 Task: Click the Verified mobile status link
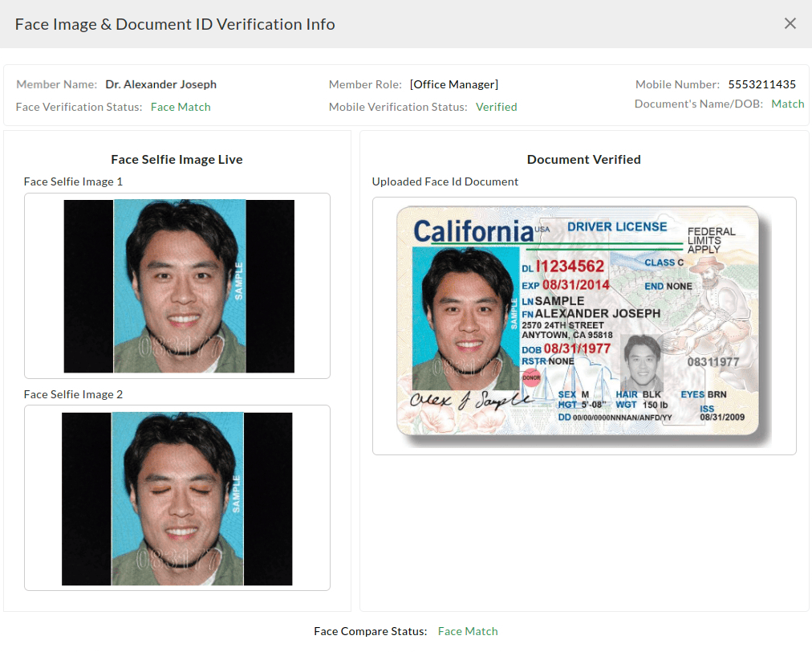point(496,106)
